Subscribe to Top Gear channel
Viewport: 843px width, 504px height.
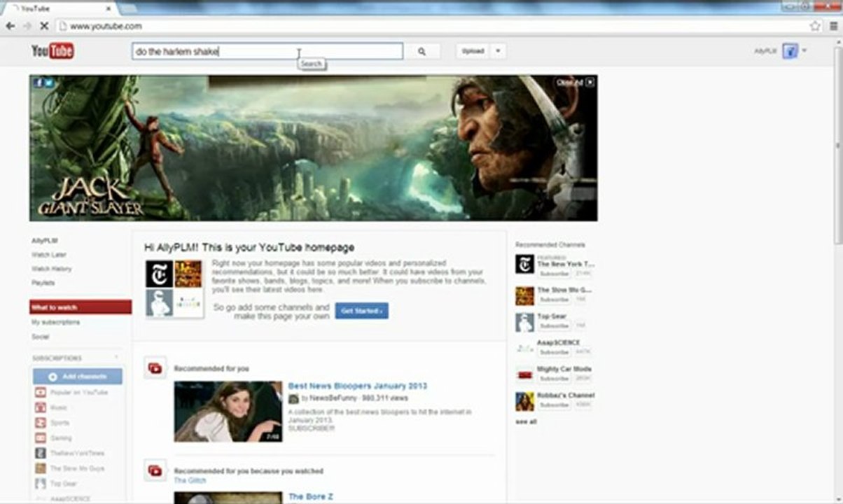[x=554, y=326]
